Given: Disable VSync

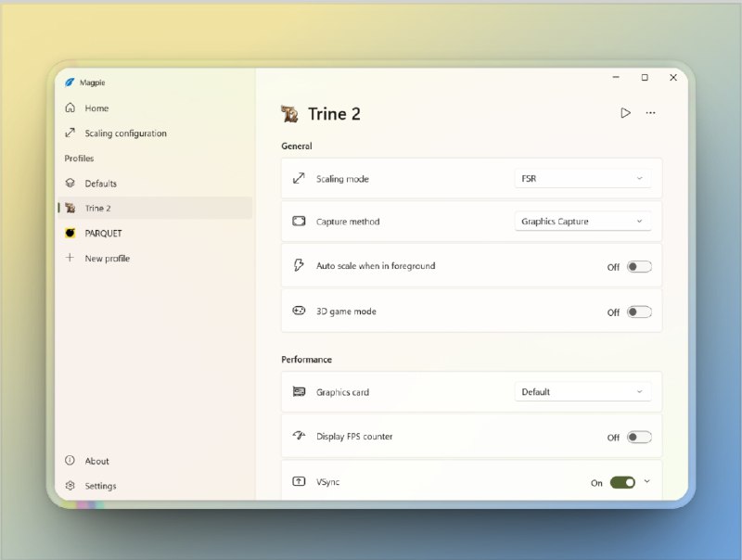Looking at the screenshot, I should tap(621, 482).
